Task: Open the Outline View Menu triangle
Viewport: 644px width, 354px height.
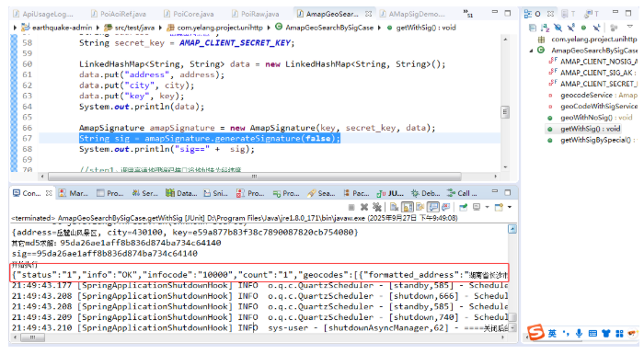Action: point(629,27)
